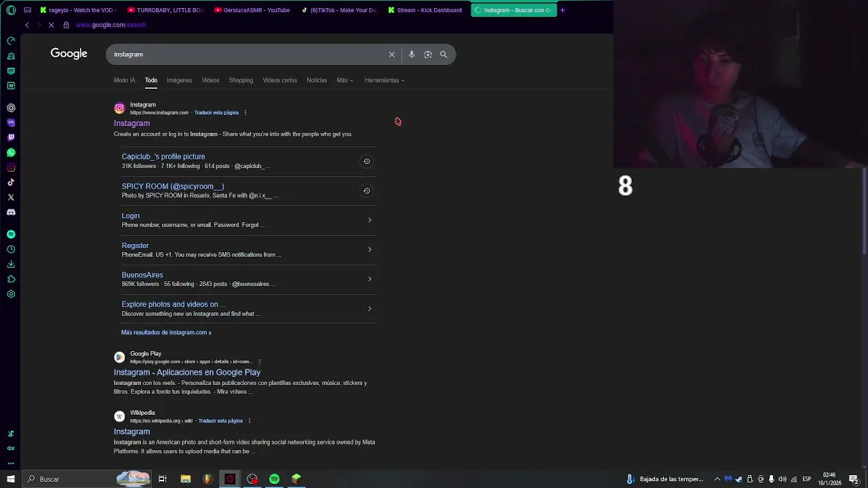Switch to TURROBABY browser tab
Screen dimensions: 868x488
165,10
